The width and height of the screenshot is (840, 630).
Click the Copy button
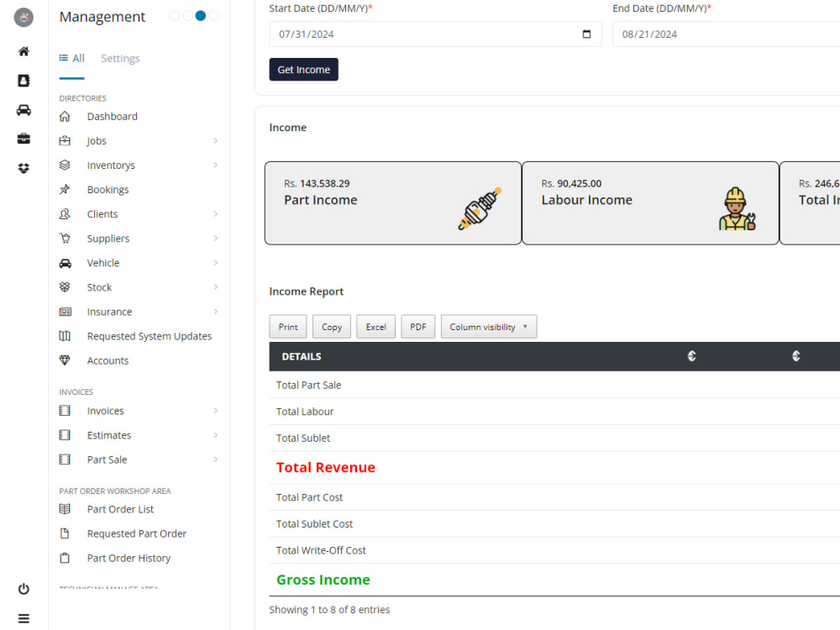click(332, 327)
